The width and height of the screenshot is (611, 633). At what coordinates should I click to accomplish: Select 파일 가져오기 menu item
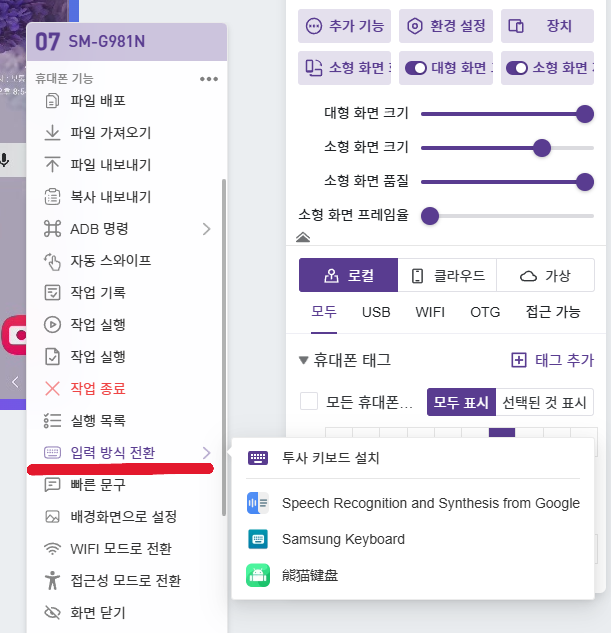pos(110,133)
